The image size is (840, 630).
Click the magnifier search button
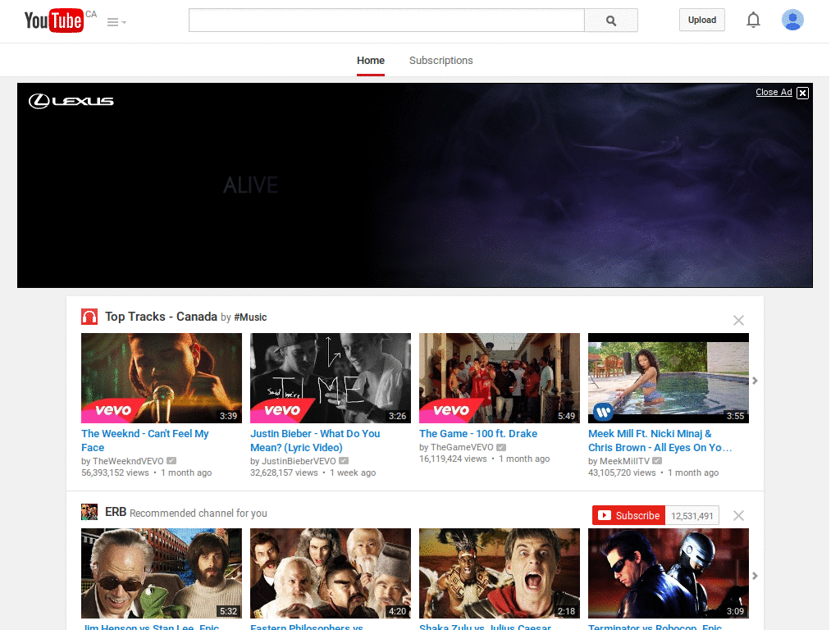pyautogui.click(x=611, y=21)
